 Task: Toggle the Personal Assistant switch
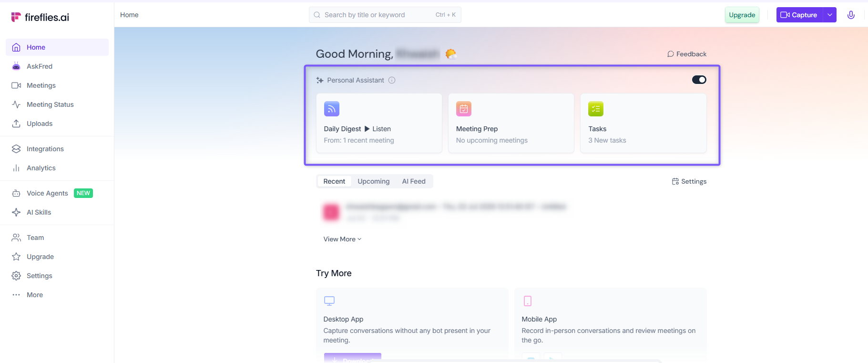pos(699,80)
